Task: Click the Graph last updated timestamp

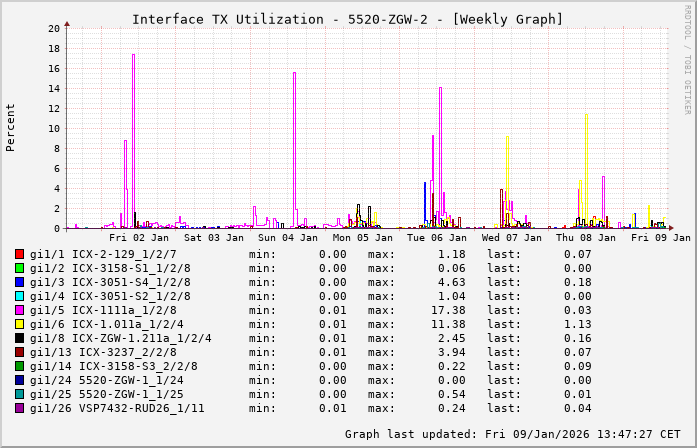Action: [x=510, y=434]
